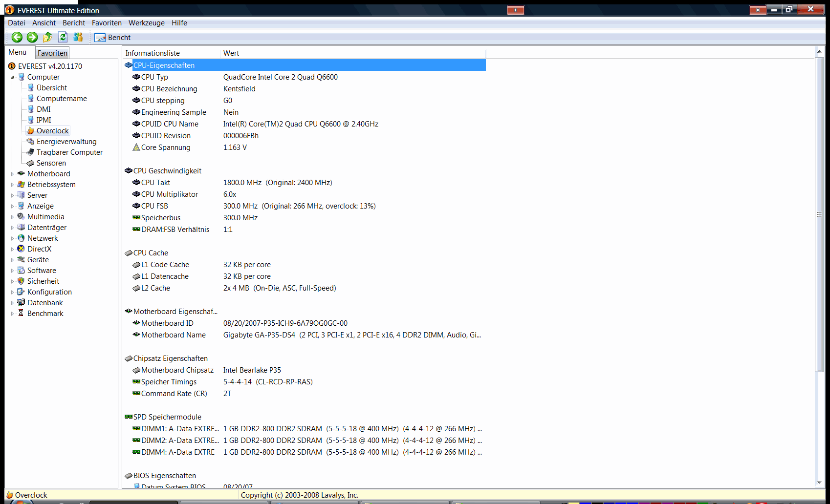Click the Benchmark hourglass icon
This screenshot has width=830, height=504.
pyautogui.click(x=21, y=313)
